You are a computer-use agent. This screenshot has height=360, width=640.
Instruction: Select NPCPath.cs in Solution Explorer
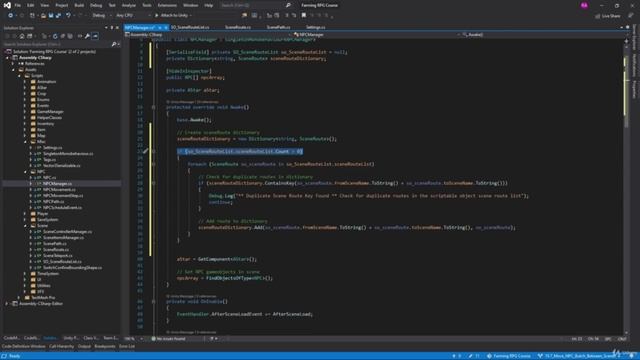tap(53, 202)
